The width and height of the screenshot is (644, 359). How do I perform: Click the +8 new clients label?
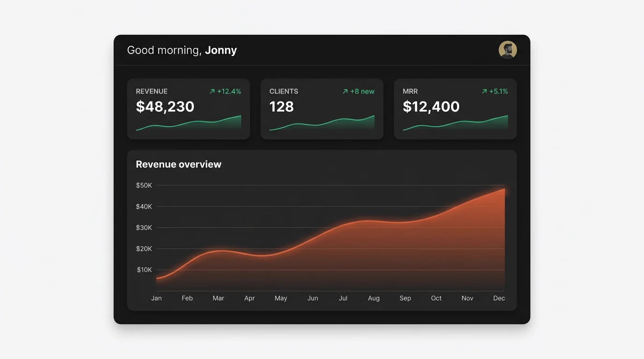pos(362,92)
